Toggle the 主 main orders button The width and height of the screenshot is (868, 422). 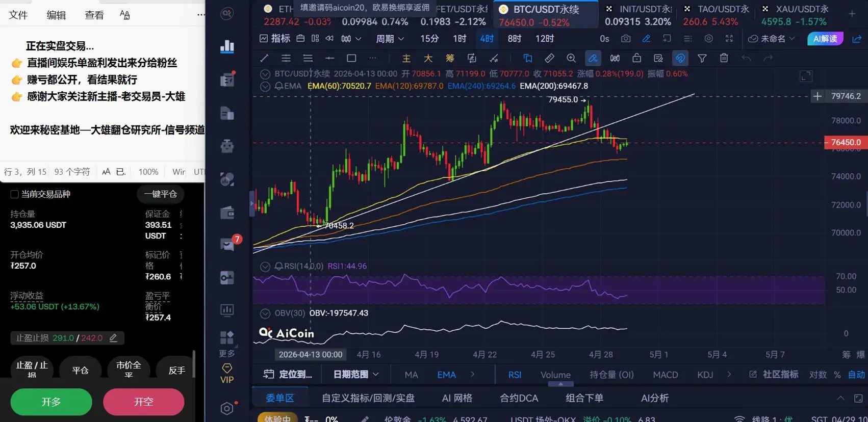pos(406,58)
